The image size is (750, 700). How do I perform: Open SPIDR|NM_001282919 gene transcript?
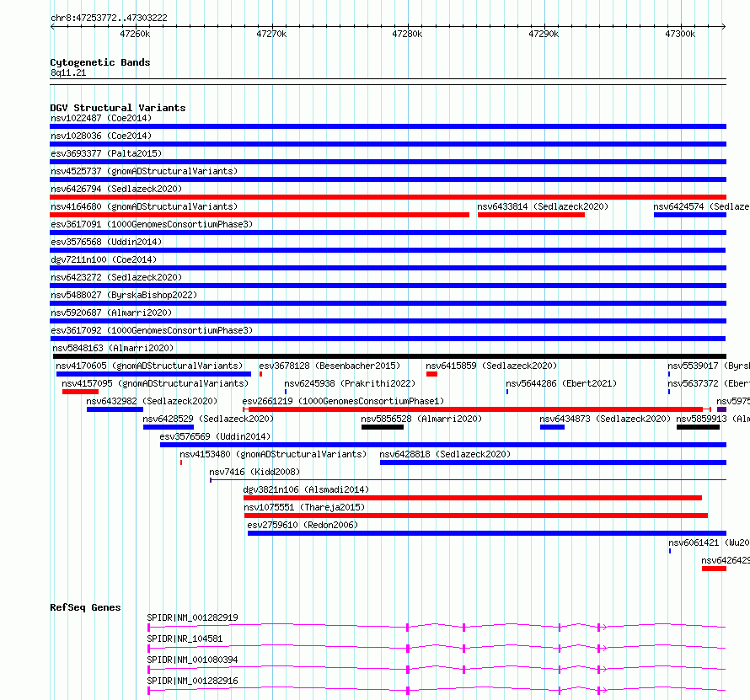pyautogui.click(x=192, y=617)
